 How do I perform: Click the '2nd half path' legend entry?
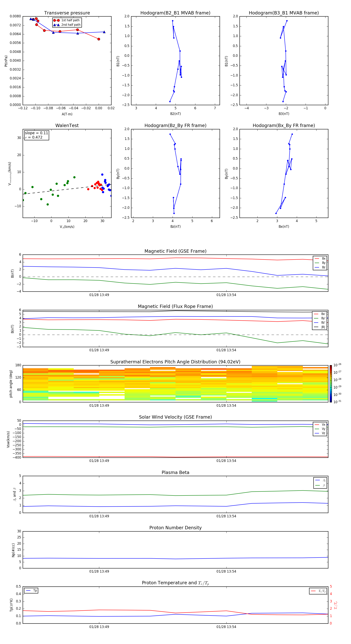67,25
